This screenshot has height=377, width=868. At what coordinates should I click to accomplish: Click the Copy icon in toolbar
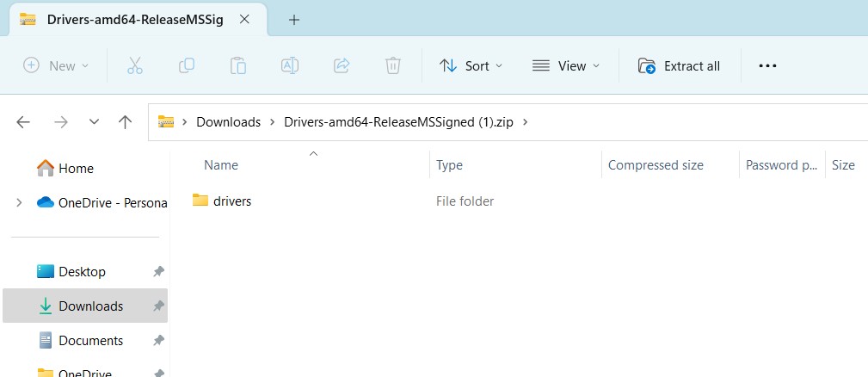186,65
